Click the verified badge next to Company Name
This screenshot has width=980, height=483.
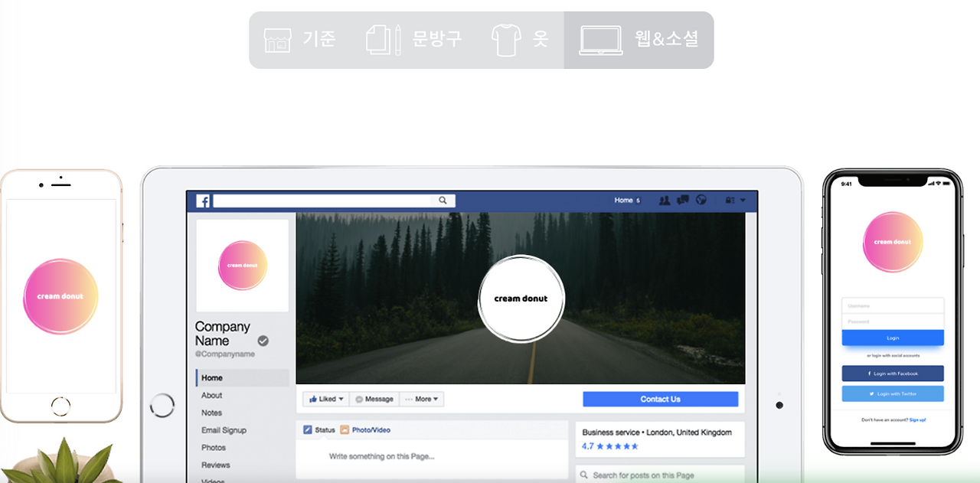point(263,341)
